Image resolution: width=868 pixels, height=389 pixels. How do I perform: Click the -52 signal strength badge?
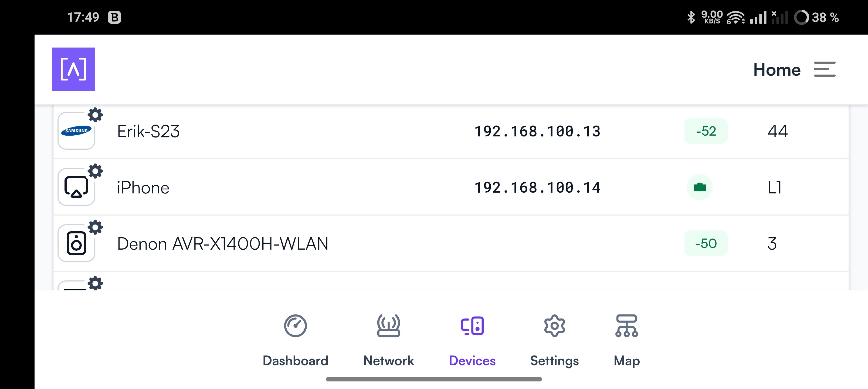tap(706, 131)
